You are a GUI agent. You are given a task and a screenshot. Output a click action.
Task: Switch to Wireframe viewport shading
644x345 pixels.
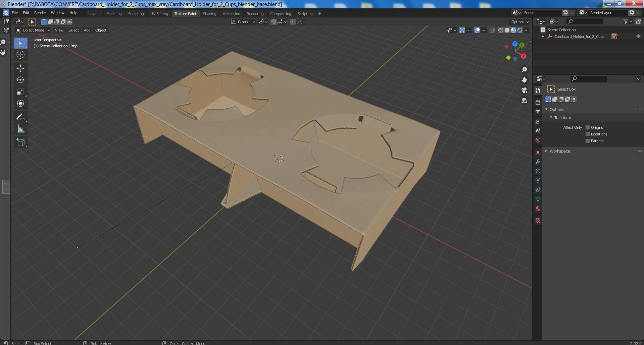pos(501,30)
